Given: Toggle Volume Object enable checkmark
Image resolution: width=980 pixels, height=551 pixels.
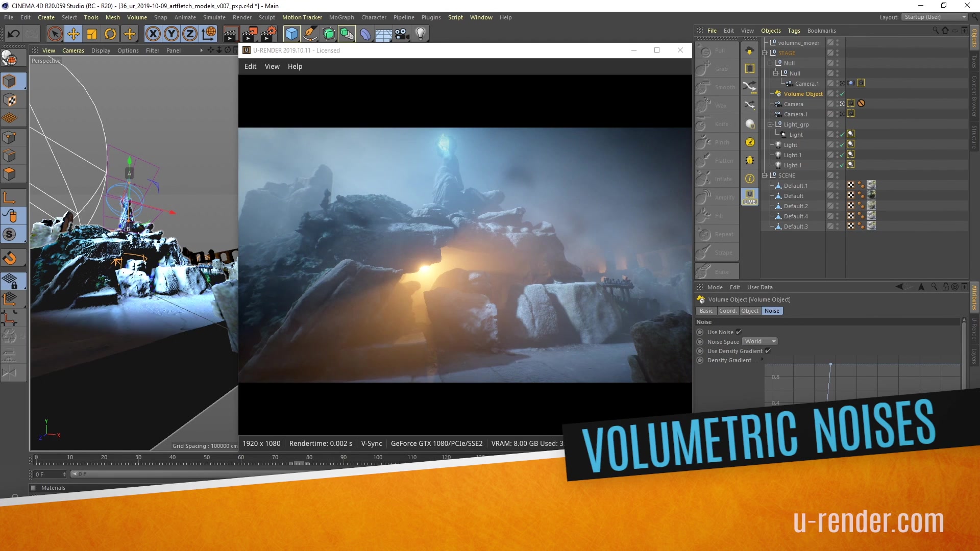Looking at the screenshot, I should point(842,94).
